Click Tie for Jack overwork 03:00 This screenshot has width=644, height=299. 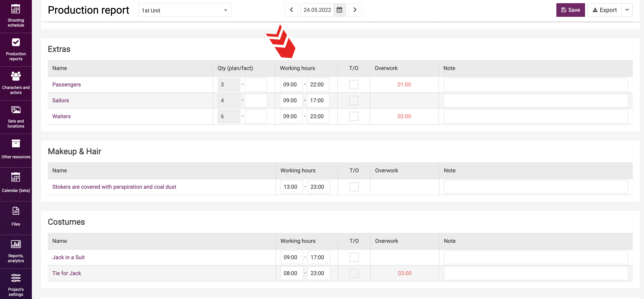click(405, 273)
